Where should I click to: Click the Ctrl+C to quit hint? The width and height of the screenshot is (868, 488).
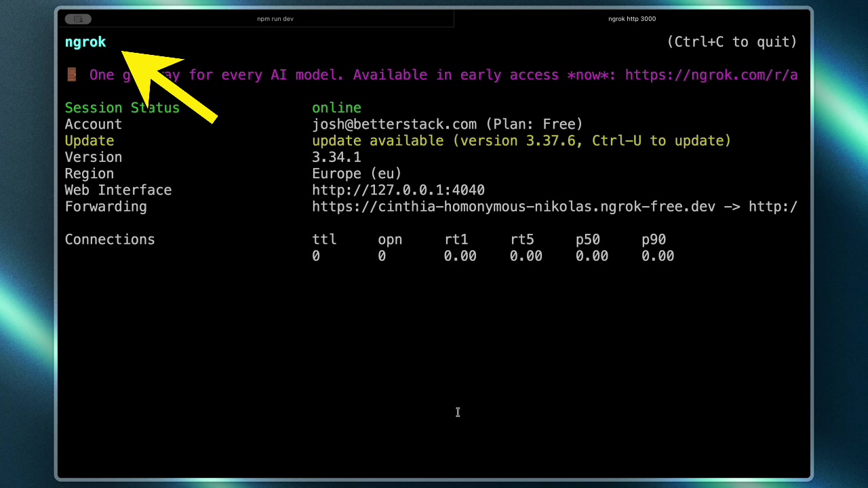(732, 41)
